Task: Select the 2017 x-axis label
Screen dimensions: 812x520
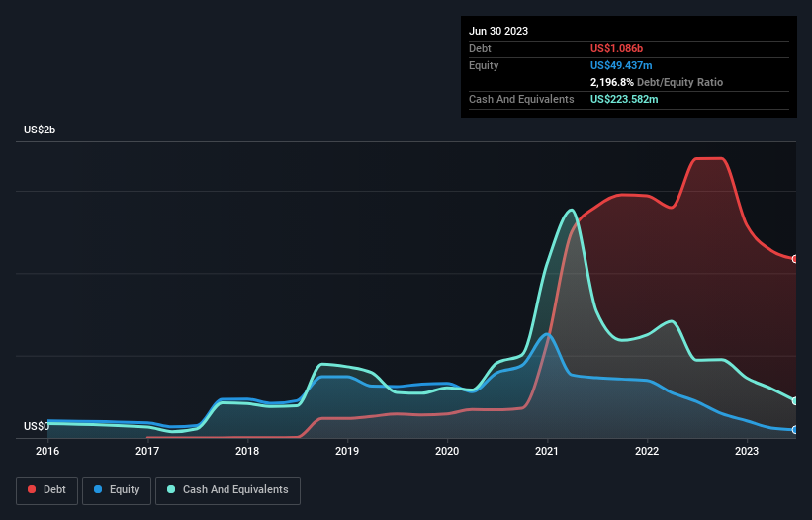Action: [x=147, y=451]
